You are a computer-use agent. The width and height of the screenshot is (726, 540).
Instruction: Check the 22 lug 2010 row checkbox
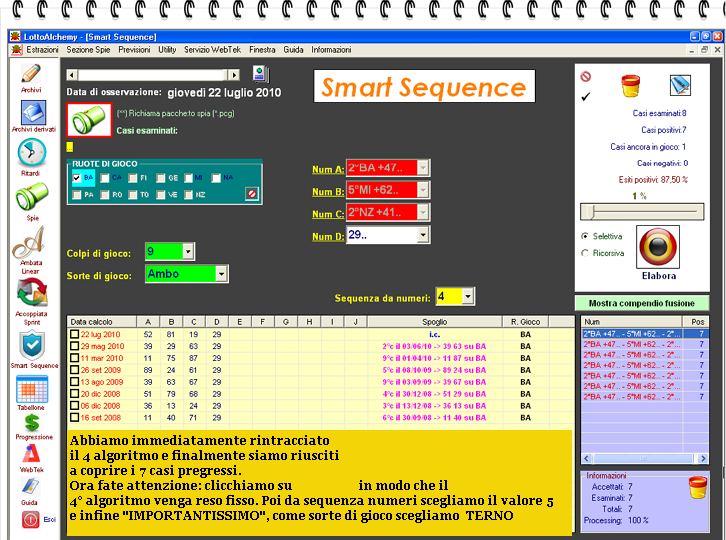(x=75, y=334)
